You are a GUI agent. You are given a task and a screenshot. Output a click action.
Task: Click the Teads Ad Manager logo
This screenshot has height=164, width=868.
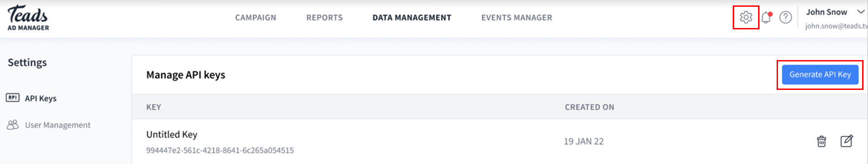[x=28, y=18]
